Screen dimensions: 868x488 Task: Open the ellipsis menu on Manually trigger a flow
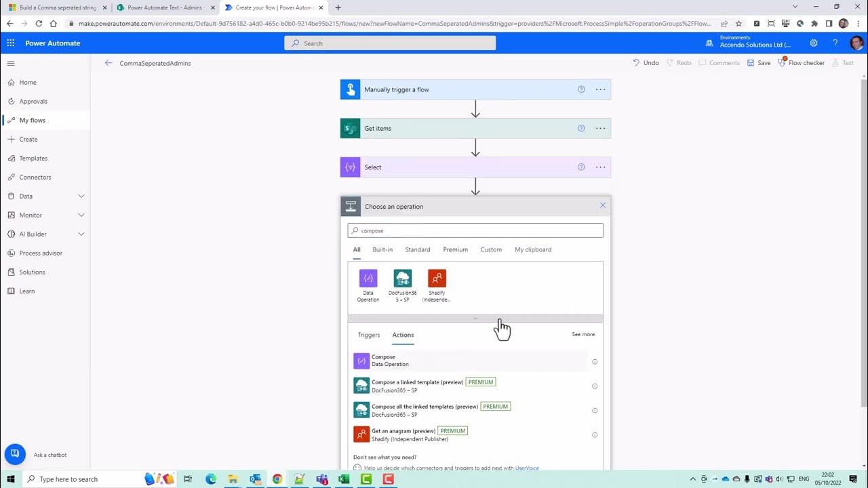click(600, 89)
